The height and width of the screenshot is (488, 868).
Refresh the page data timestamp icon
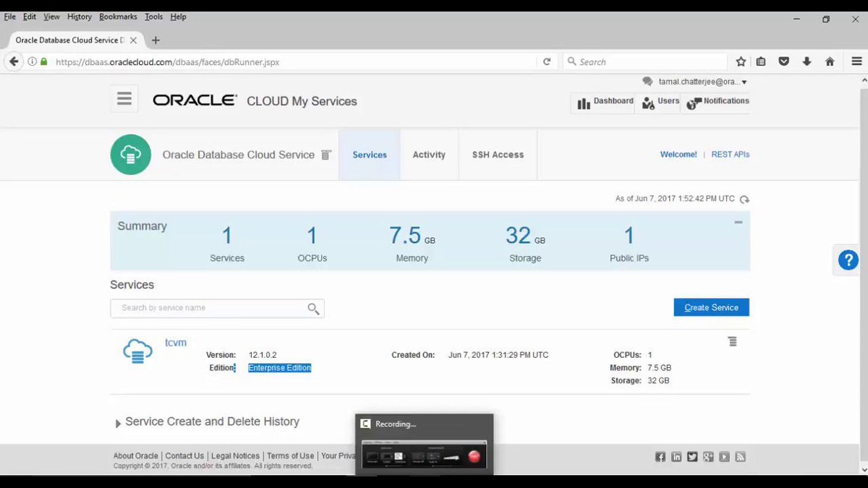744,199
